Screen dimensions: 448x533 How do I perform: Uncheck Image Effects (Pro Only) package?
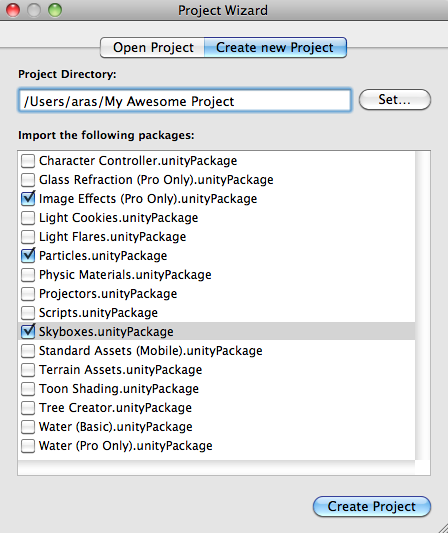[28, 199]
